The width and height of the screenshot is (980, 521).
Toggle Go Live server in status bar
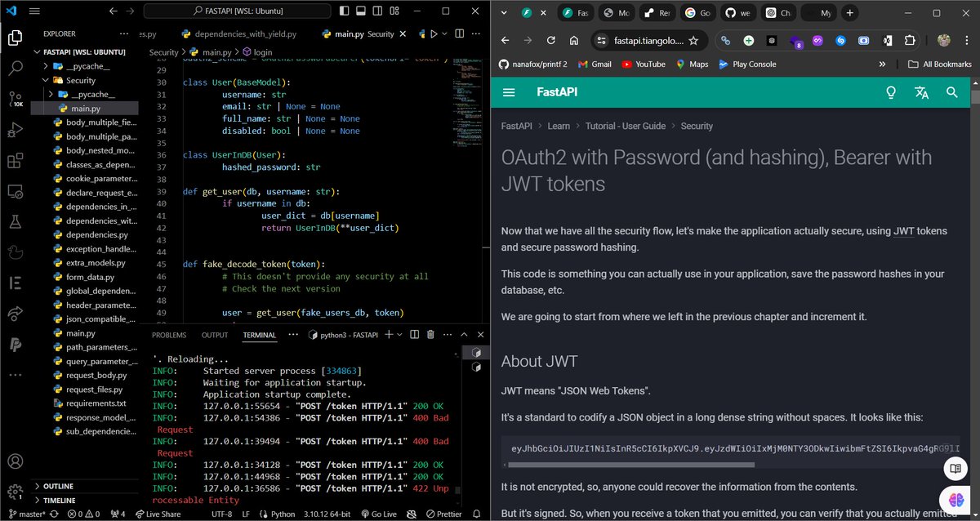[x=379, y=514]
